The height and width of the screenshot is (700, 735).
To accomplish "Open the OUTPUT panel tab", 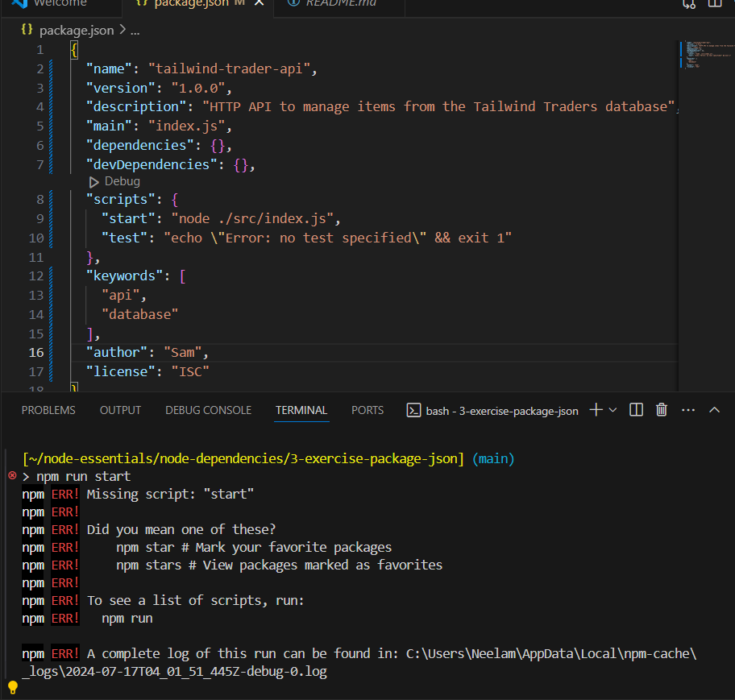I will tap(120, 411).
